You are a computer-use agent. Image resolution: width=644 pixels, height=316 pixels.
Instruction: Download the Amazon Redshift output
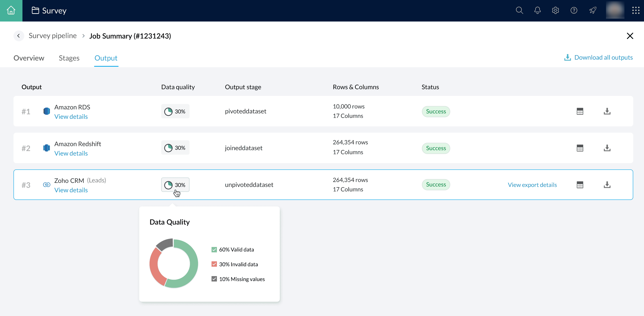pos(607,148)
